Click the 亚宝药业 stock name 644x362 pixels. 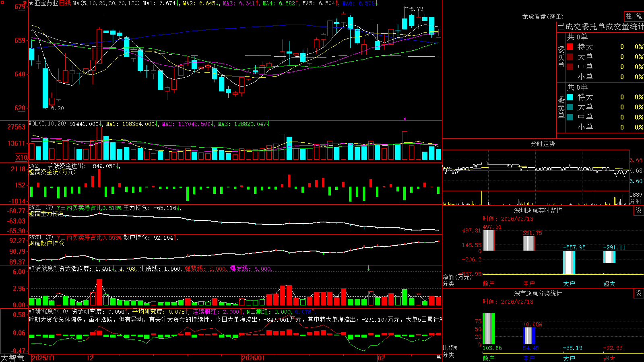tap(46, 3)
